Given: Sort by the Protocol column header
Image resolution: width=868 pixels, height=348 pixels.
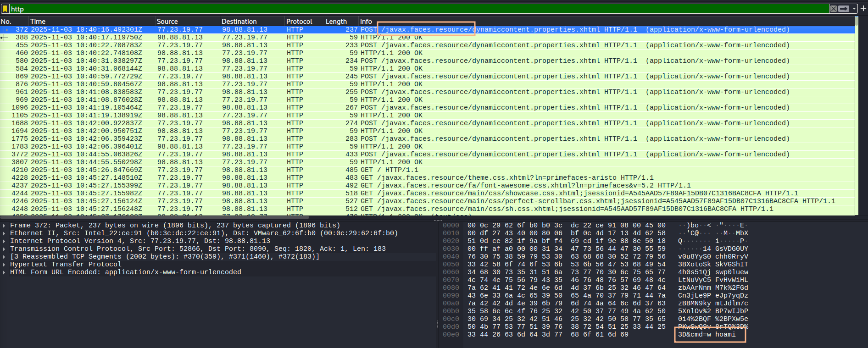Looking at the screenshot, I should point(305,22).
